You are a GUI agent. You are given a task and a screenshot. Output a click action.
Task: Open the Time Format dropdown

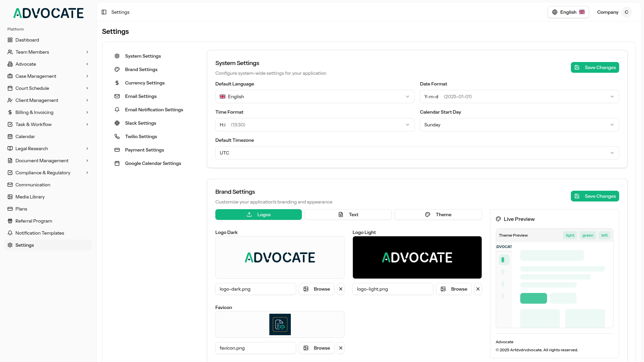[315, 125]
